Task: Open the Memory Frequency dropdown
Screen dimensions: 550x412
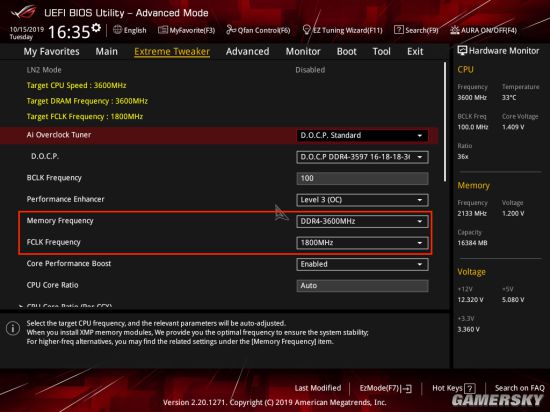Action: click(362, 221)
